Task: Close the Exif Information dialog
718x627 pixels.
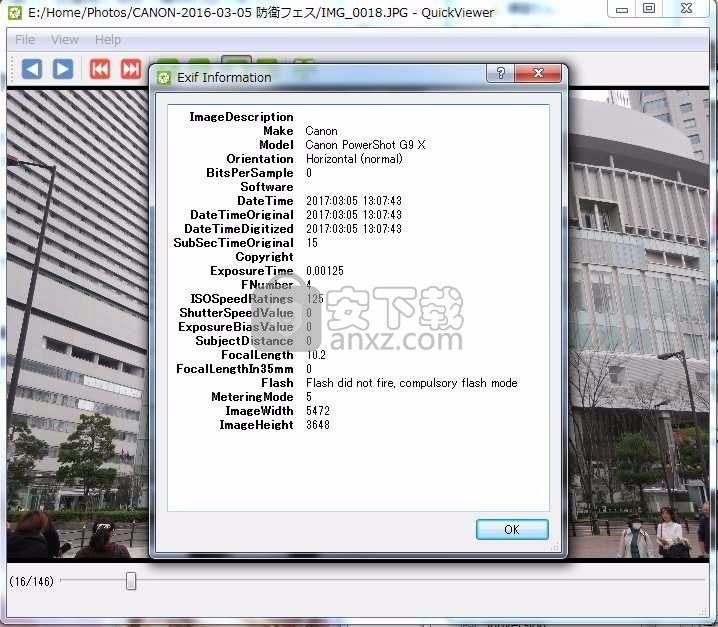Action: (x=538, y=73)
